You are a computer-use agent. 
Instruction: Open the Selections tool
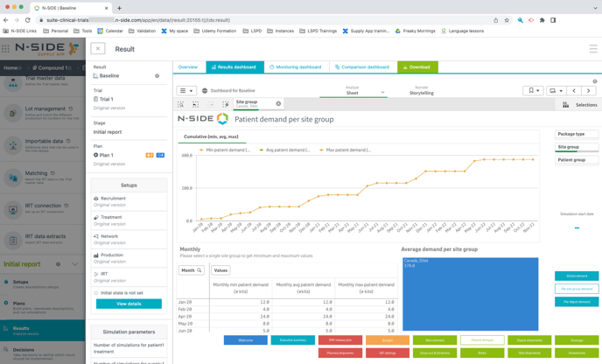(580, 105)
